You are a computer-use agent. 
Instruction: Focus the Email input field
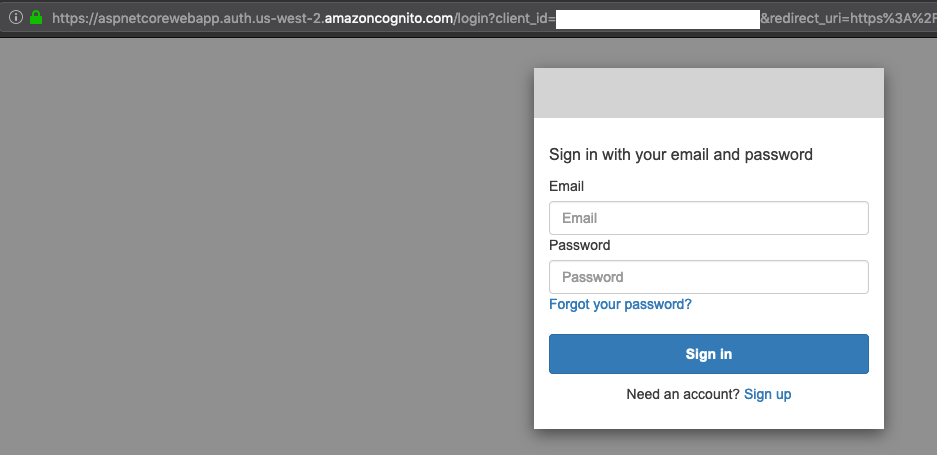click(709, 218)
